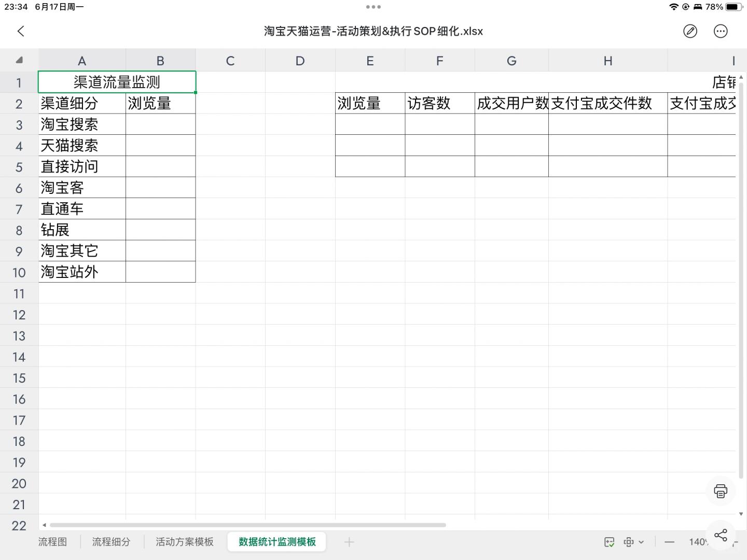The image size is (747, 560).
Task: Click the select-all corner triangle
Action: (x=19, y=60)
